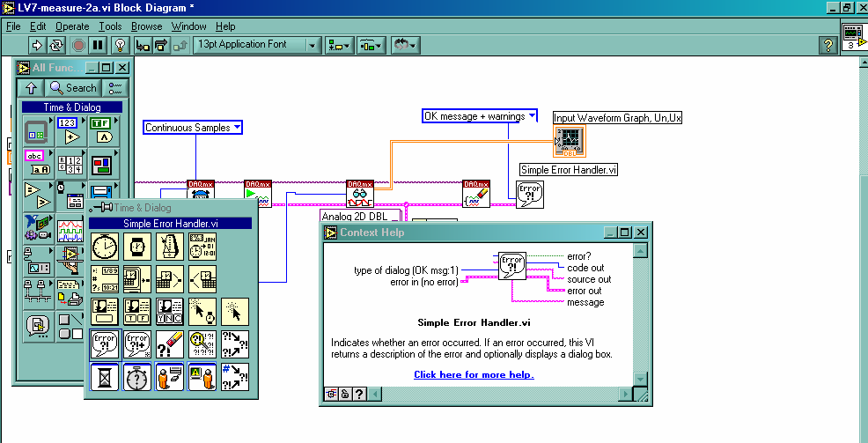The height and width of the screenshot is (443, 868).
Task: Open the Comparison subpalette
Action: (x=39, y=196)
